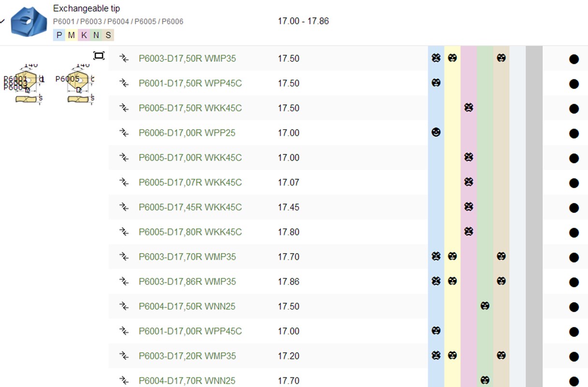
Task: Click blue column face icon for P6006-D17,00R WPP25
Action: pyautogui.click(x=436, y=133)
